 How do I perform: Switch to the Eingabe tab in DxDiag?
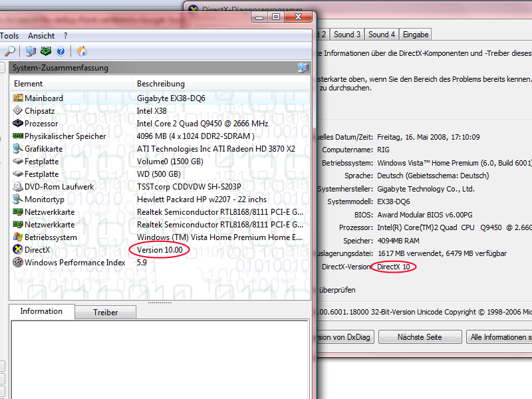pyautogui.click(x=416, y=35)
